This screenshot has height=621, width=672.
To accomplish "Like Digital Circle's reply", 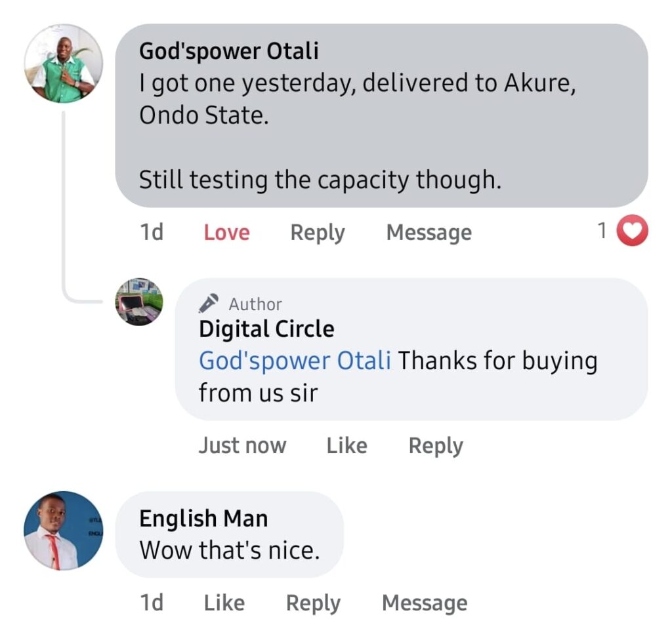I will click(346, 446).
